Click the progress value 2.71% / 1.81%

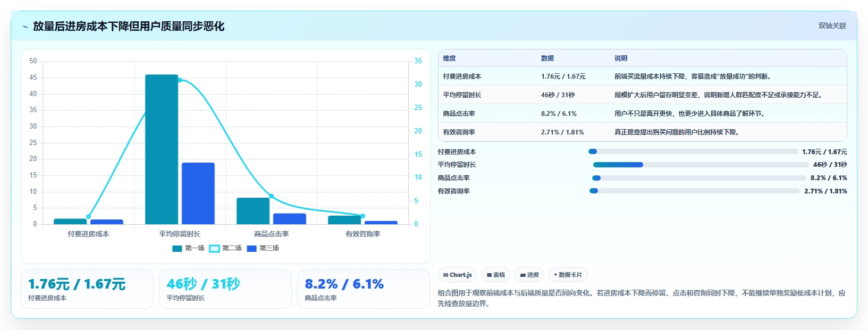tap(825, 191)
